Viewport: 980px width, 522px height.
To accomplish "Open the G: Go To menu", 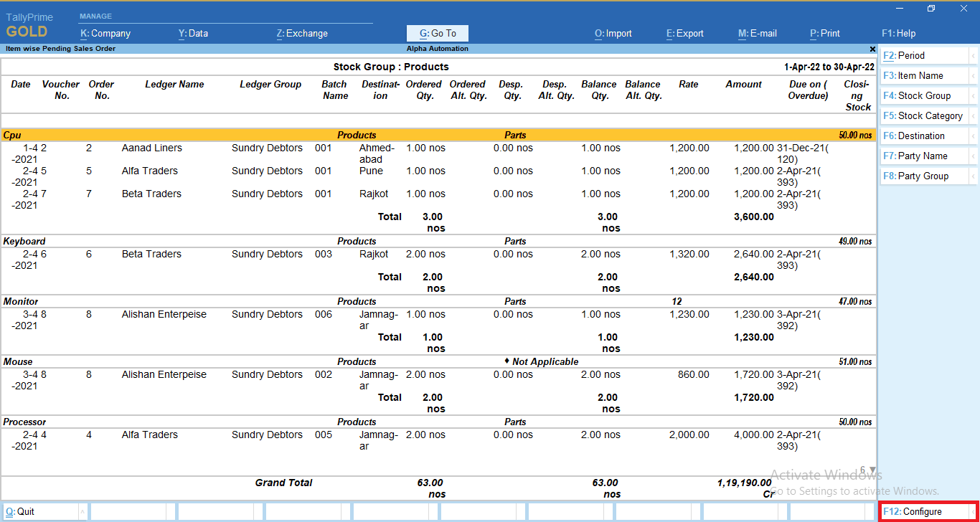I will click(437, 33).
